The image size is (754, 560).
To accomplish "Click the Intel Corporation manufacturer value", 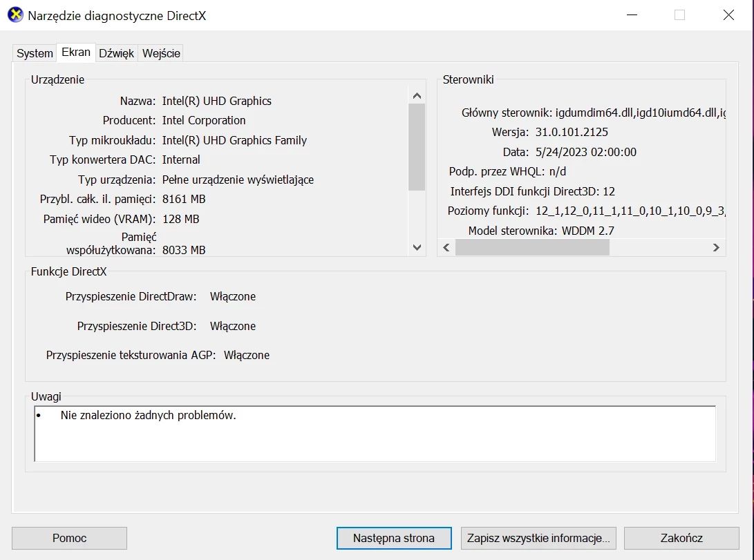I will tap(204, 120).
